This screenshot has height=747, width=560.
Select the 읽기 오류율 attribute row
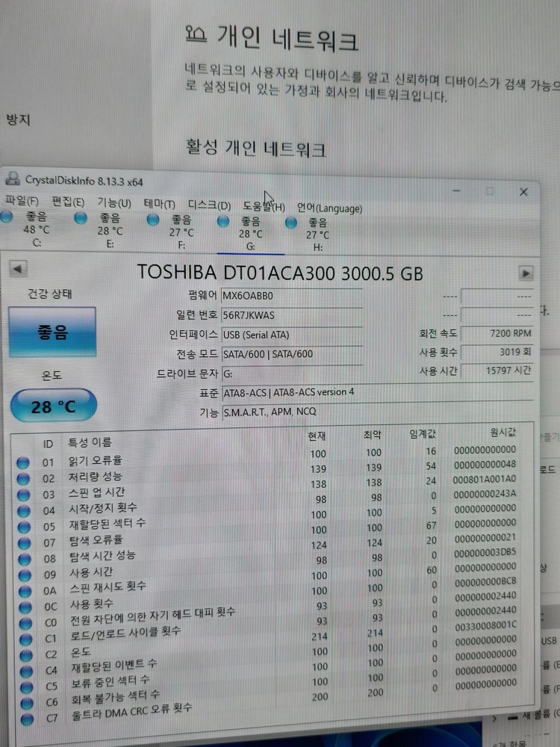coord(267,456)
